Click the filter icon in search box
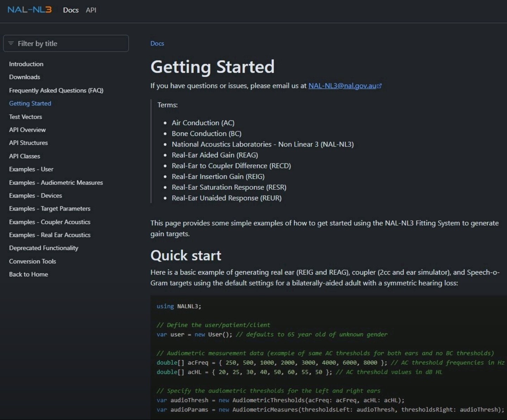This screenshot has width=507, height=420. point(11,43)
